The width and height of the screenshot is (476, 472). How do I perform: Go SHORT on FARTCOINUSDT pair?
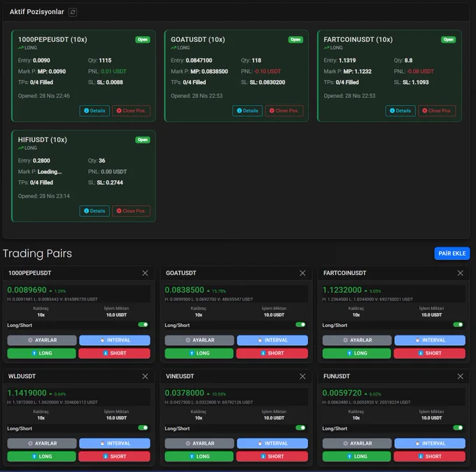point(430,353)
